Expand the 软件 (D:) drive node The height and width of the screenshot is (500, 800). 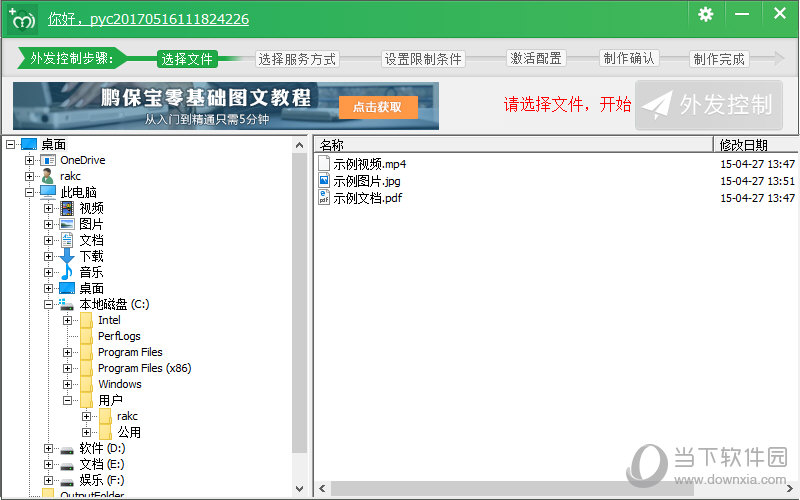[48, 448]
